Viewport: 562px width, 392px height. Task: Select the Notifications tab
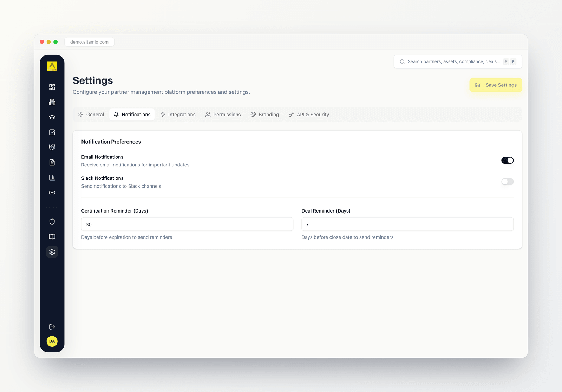pyautogui.click(x=132, y=115)
